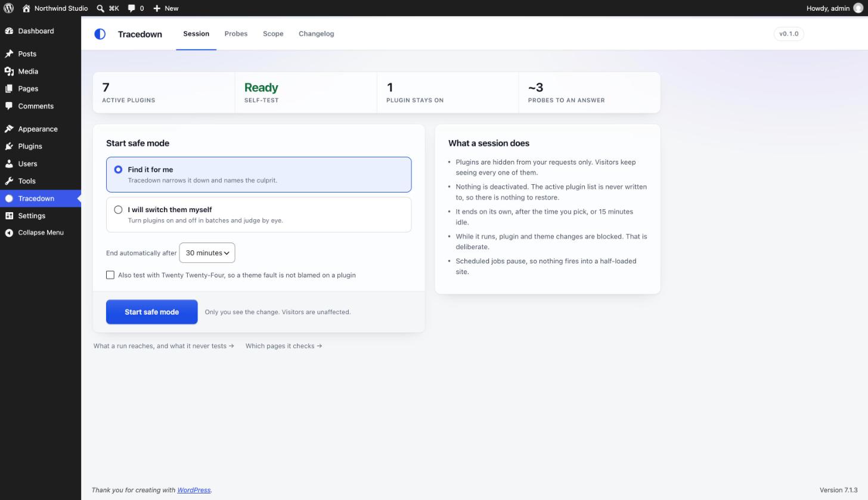Select the Find it for me radio
Image resolution: width=868 pixels, height=500 pixels.
[118, 170]
